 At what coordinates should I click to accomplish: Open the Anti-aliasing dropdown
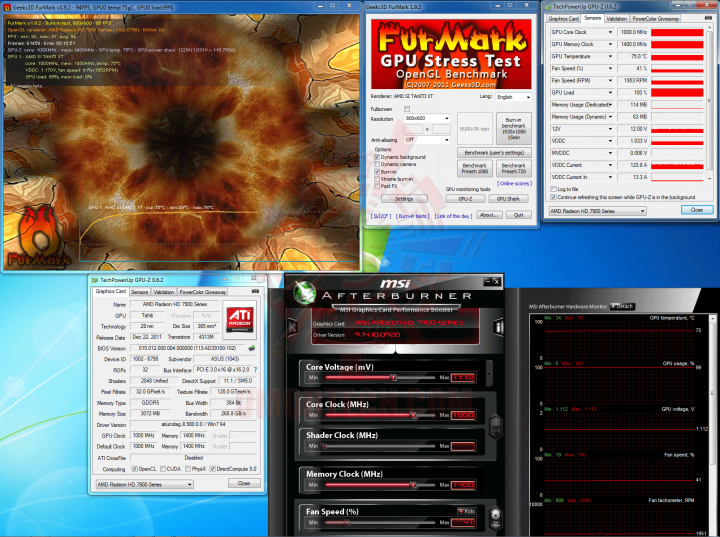pos(427,140)
